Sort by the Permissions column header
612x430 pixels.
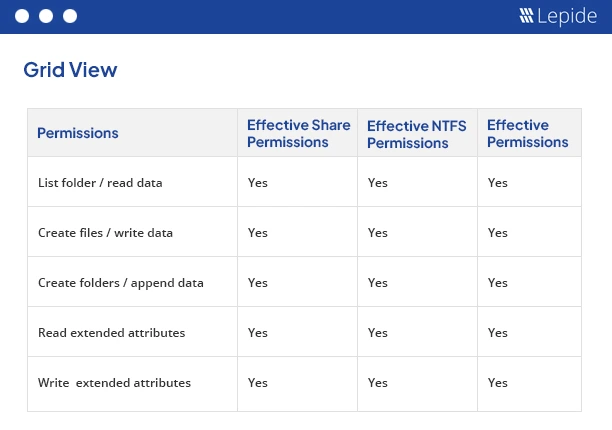point(78,133)
